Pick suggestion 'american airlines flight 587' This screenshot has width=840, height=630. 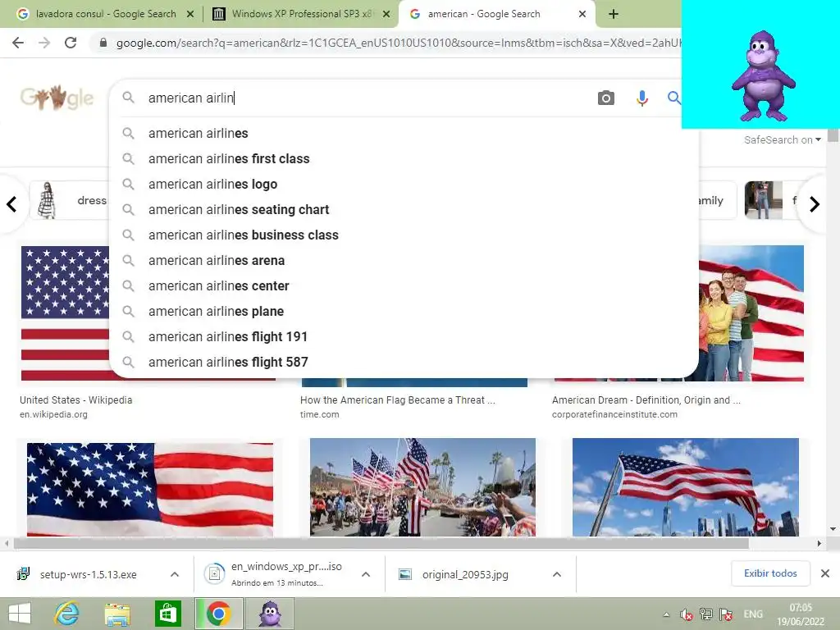(404, 362)
